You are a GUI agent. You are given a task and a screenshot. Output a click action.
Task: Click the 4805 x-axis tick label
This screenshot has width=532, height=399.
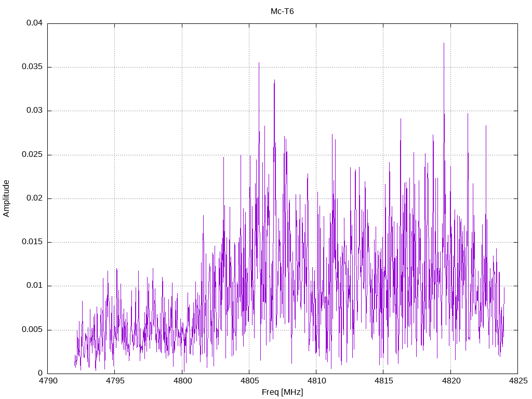(x=249, y=381)
